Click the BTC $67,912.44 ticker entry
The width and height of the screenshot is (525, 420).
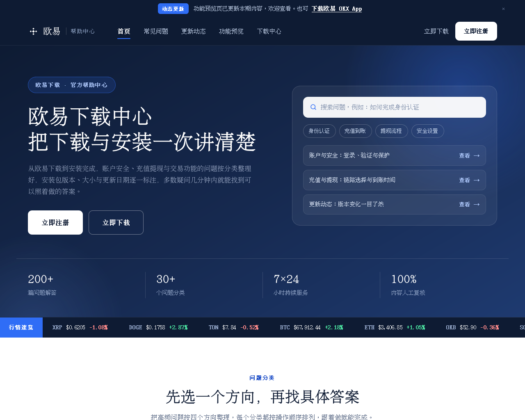(x=312, y=327)
